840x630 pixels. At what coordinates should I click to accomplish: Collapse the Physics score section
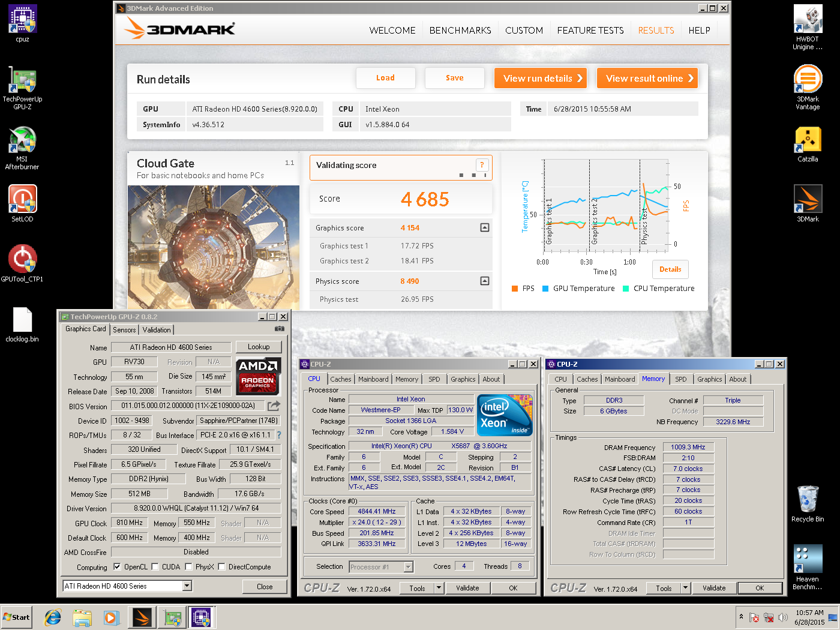tap(485, 281)
